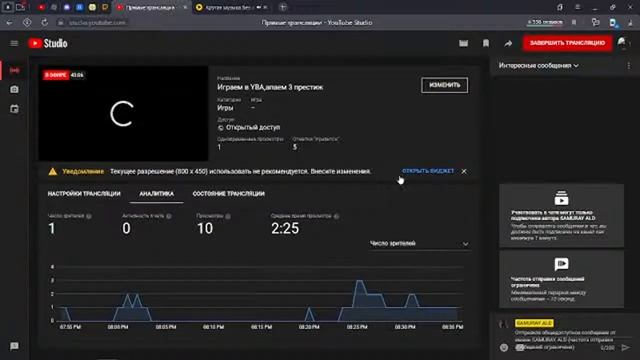Click the bookmark marker icon in Studio header
640x360 pixels.
click(x=486, y=43)
